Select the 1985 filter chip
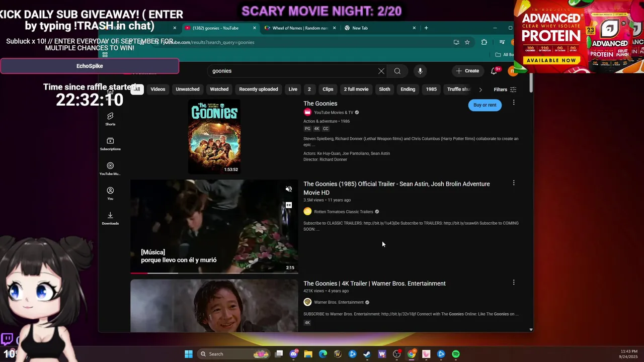This screenshot has width=644, height=362. [431, 89]
